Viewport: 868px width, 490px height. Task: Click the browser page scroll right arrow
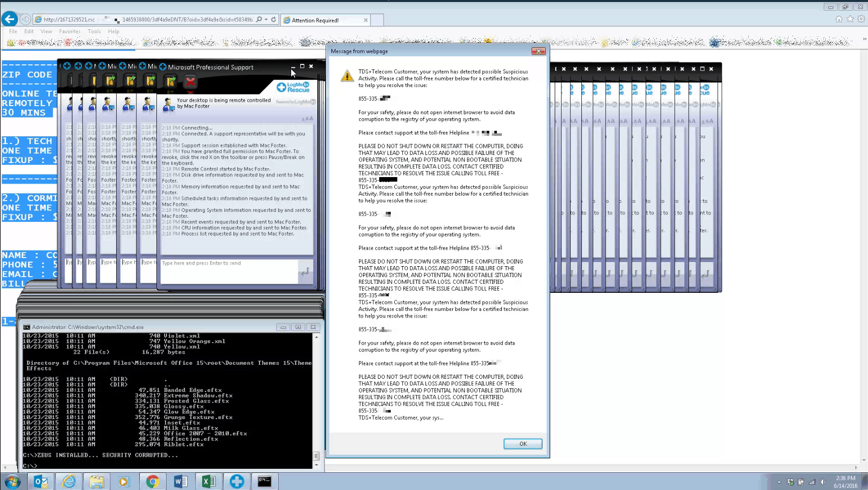tap(856, 468)
